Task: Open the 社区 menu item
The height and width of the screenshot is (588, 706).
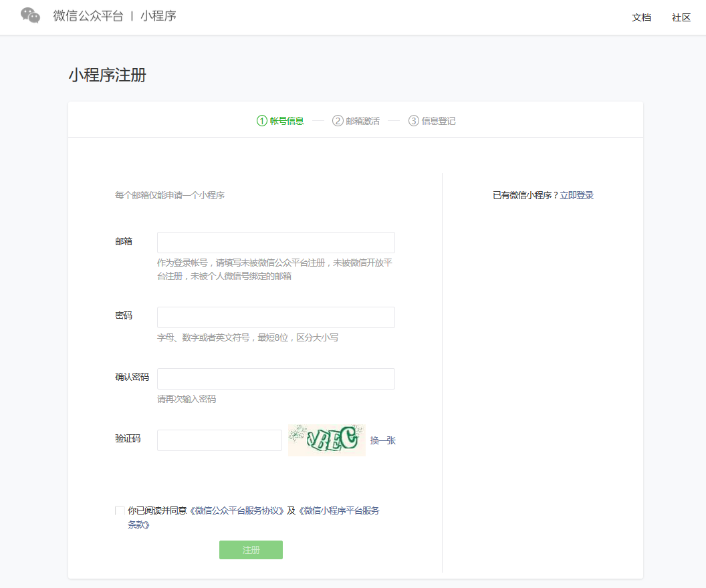Action: coord(681,17)
